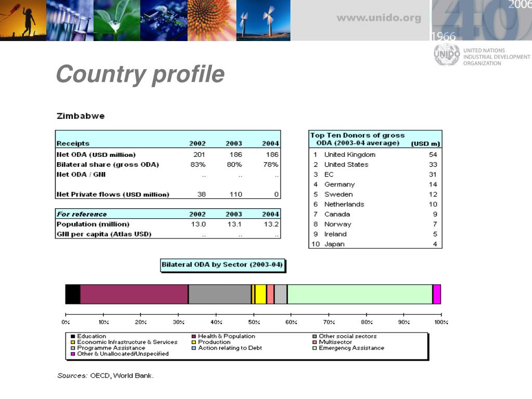
Task: Click the Bilateral ODA by Sector title box
Action: [222, 265]
